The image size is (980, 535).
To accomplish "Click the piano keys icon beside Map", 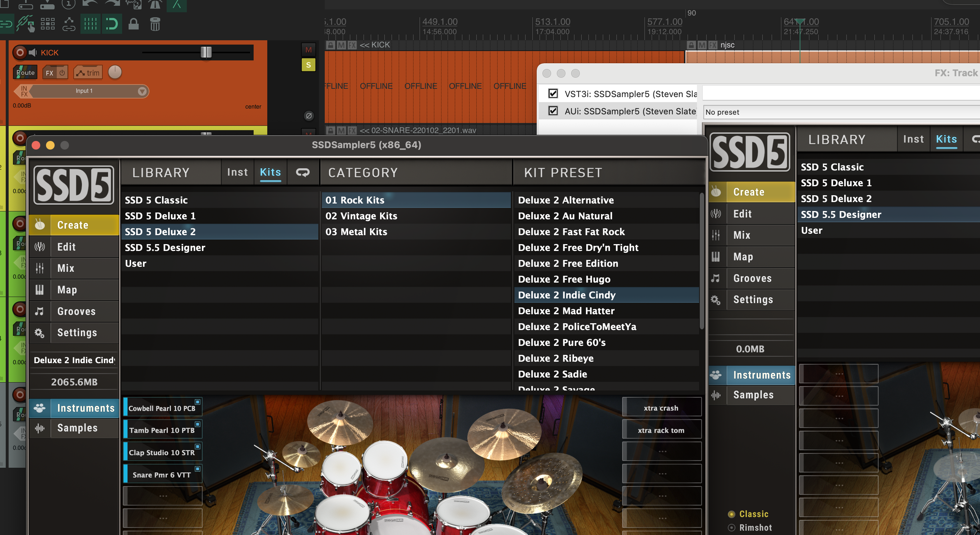I will pos(40,290).
